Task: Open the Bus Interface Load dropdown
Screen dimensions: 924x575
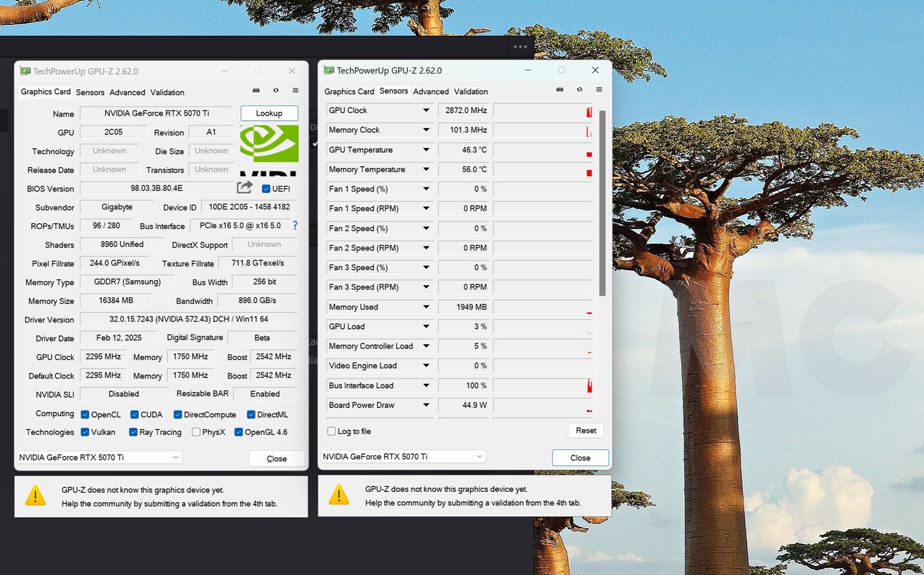Action: [x=426, y=386]
